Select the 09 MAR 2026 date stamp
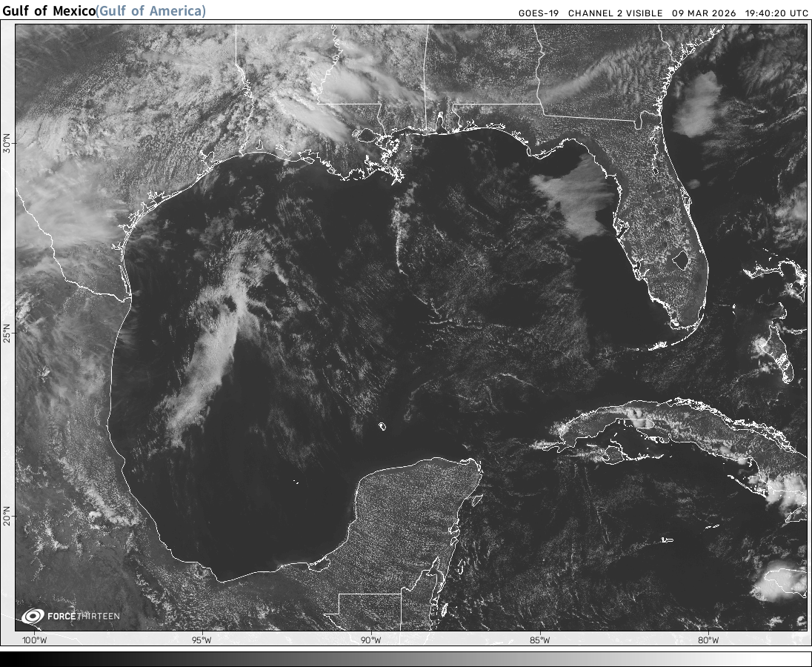 pos(705,13)
